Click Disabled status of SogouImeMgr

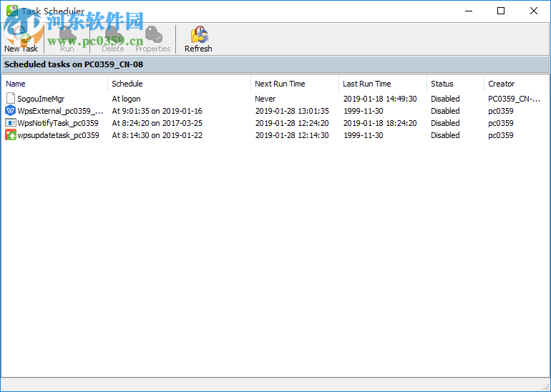(445, 99)
